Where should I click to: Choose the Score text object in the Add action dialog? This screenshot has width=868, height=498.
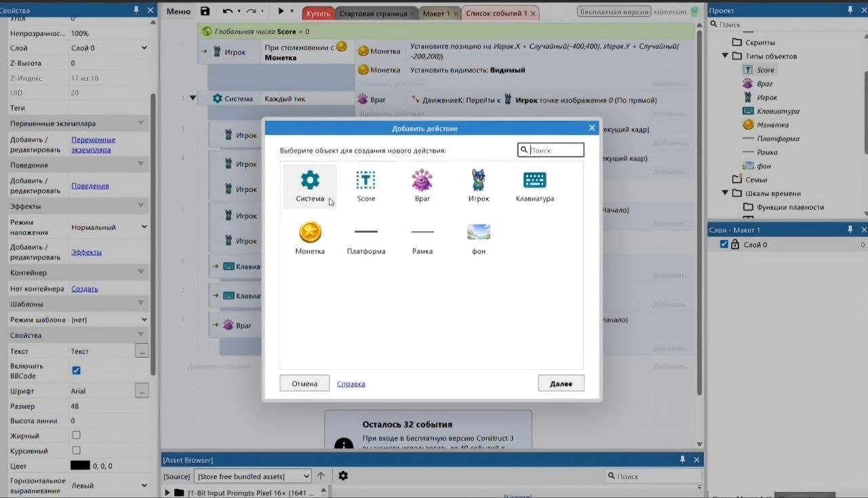coord(366,186)
